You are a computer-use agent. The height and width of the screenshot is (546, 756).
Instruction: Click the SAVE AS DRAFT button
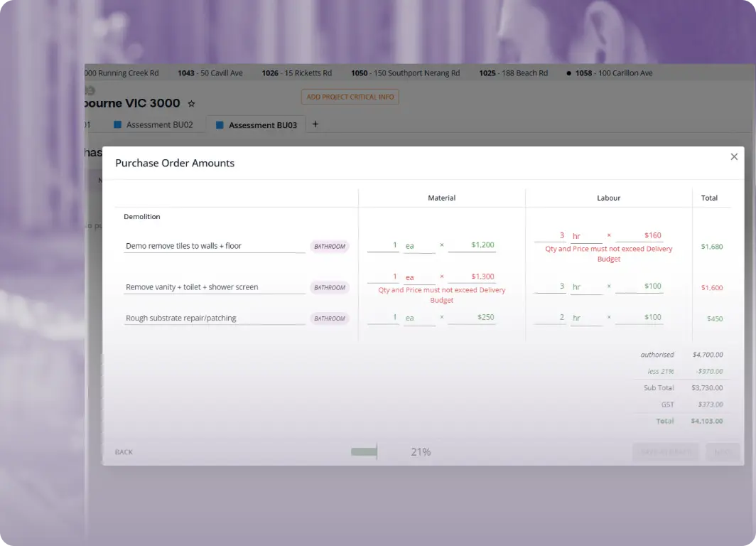click(665, 451)
